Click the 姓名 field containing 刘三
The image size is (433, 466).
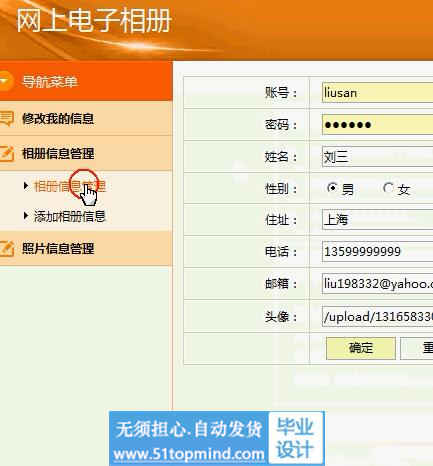[x=377, y=156]
